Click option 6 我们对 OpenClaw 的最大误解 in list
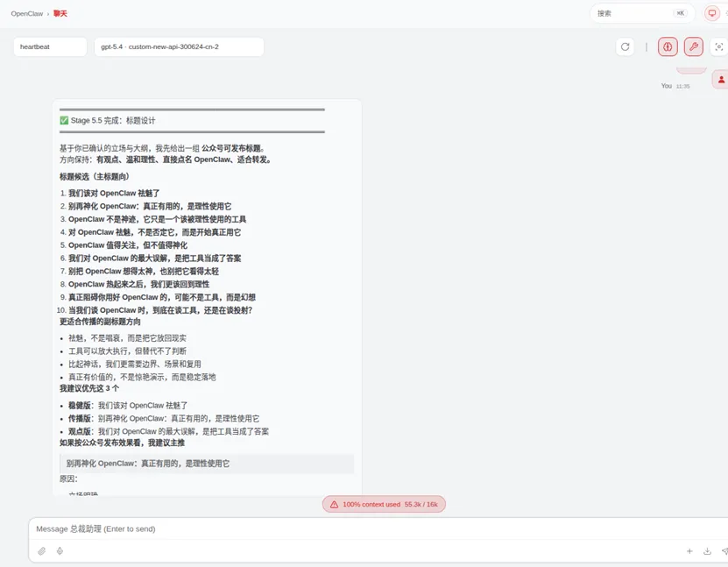 point(154,259)
